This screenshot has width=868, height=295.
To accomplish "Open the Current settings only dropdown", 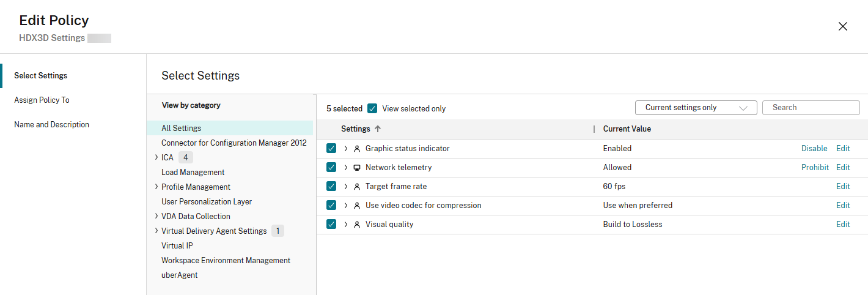I will point(696,108).
